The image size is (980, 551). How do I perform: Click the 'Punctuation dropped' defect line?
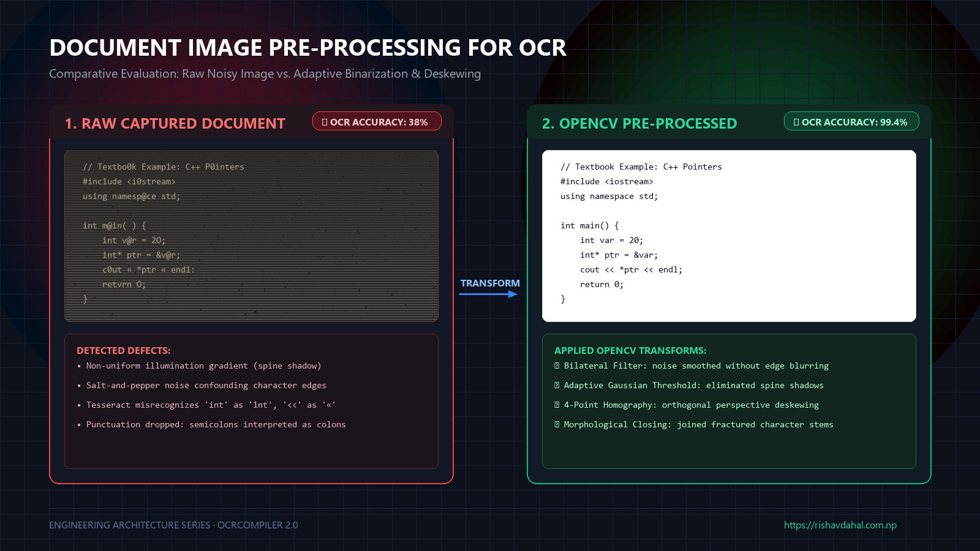[x=211, y=424]
